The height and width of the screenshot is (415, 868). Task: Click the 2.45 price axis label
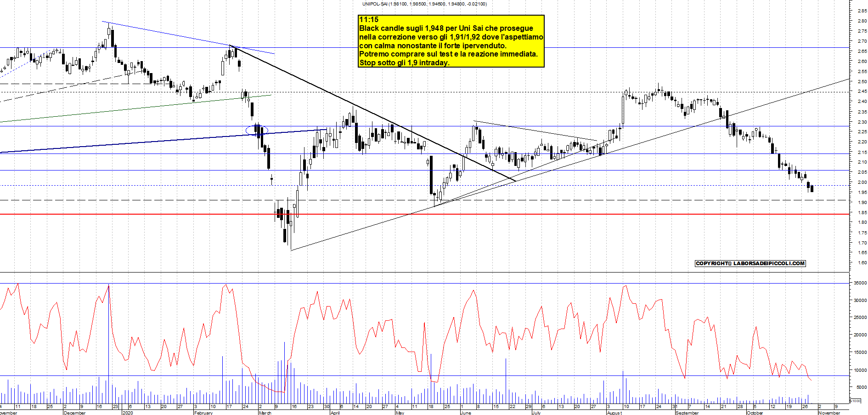(x=862, y=91)
